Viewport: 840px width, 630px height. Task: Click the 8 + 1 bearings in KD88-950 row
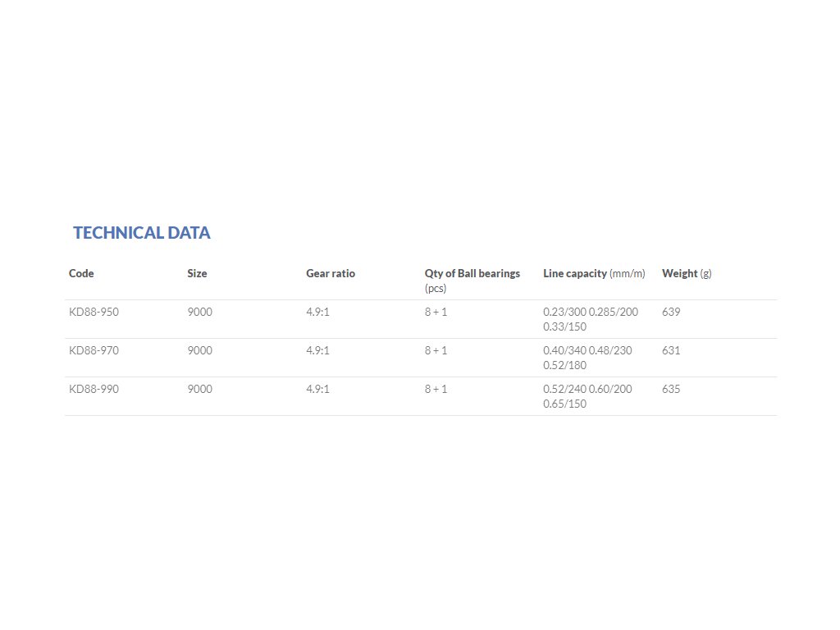436,313
